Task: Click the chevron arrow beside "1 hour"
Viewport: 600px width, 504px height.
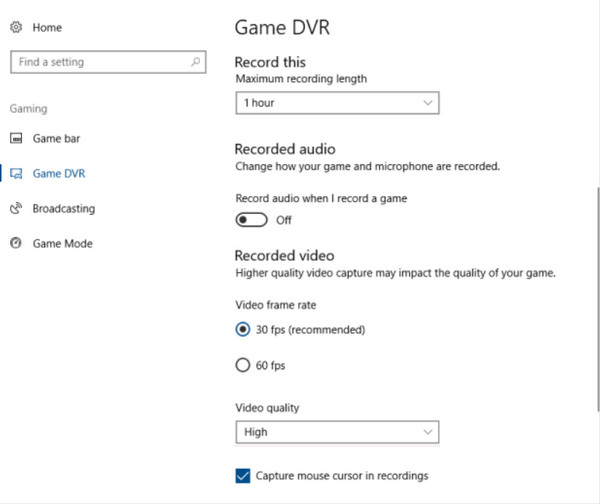Action: tap(427, 103)
